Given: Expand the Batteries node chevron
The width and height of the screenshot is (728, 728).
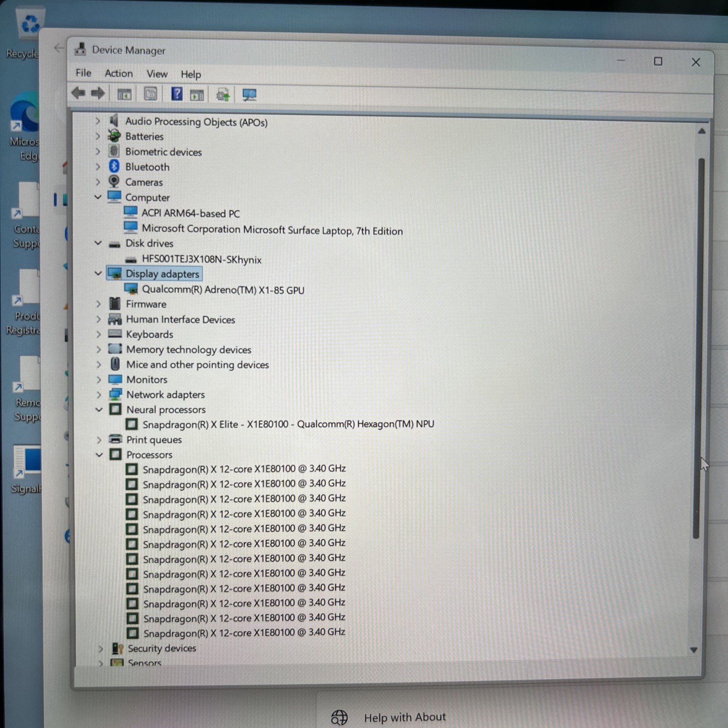Looking at the screenshot, I should pos(97,136).
